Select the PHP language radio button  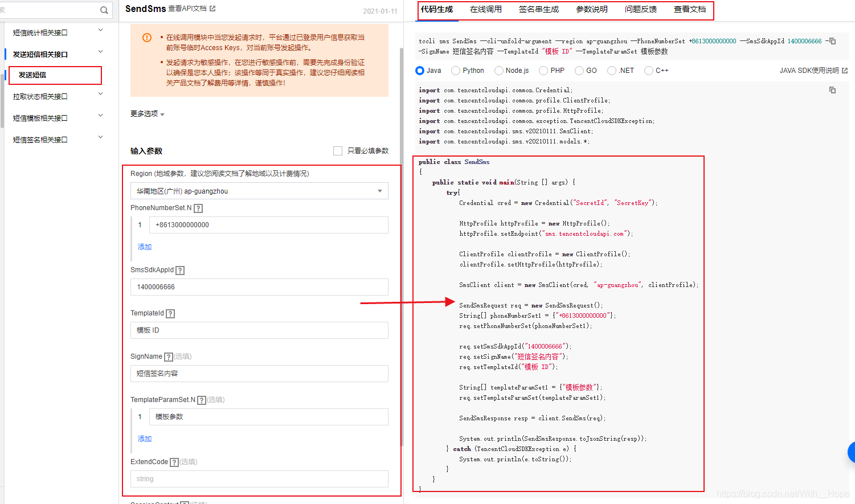click(x=543, y=71)
